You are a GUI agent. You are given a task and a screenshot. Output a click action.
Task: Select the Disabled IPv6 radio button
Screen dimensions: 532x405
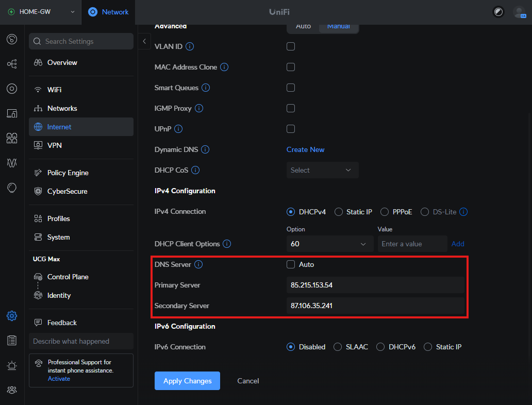click(290, 347)
